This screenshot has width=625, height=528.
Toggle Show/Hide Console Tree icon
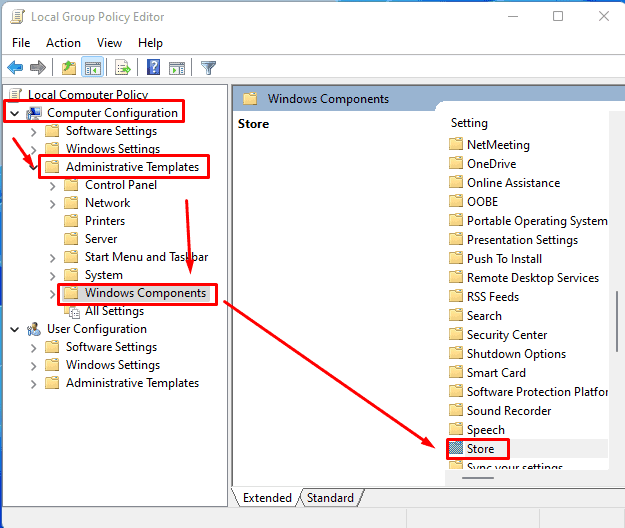pos(93,67)
